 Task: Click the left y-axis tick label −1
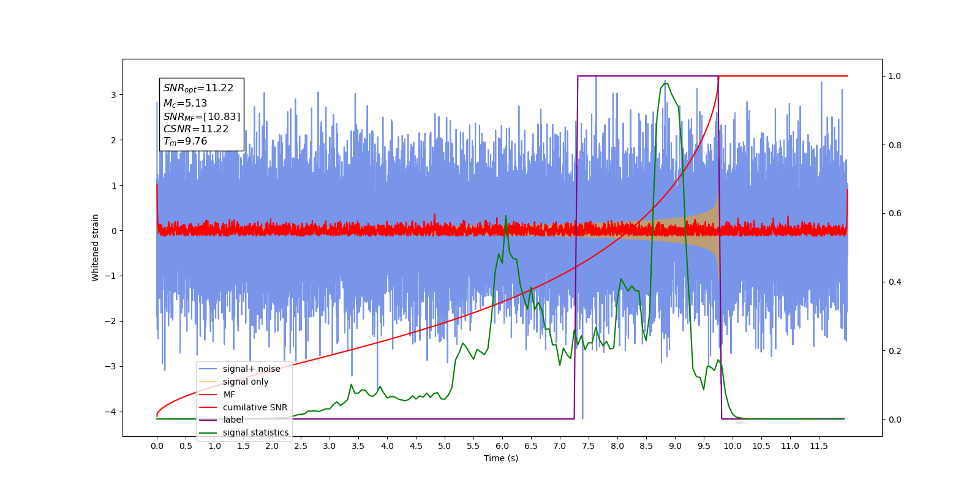pos(110,276)
